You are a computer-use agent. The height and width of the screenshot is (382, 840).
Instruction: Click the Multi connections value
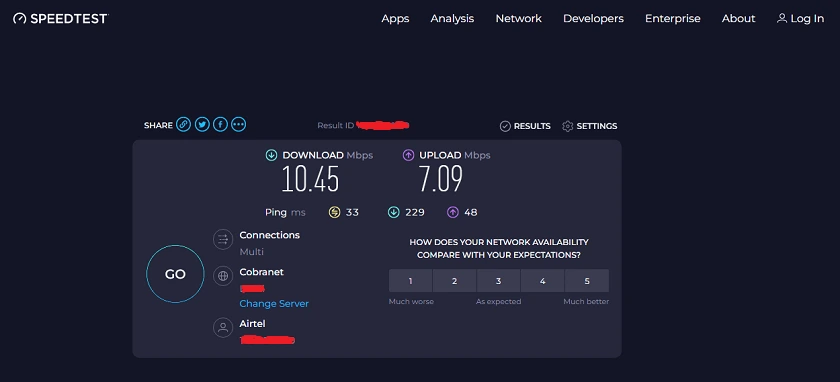pyautogui.click(x=251, y=252)
